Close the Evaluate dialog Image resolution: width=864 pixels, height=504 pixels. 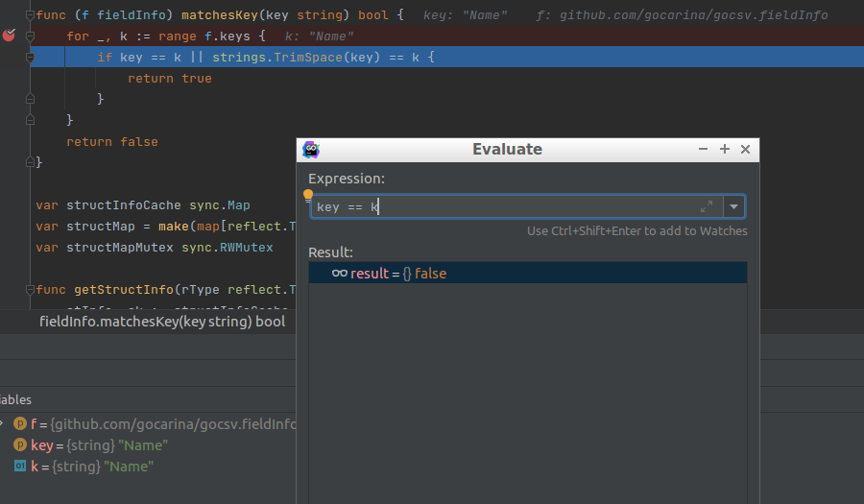coord(746,149)
